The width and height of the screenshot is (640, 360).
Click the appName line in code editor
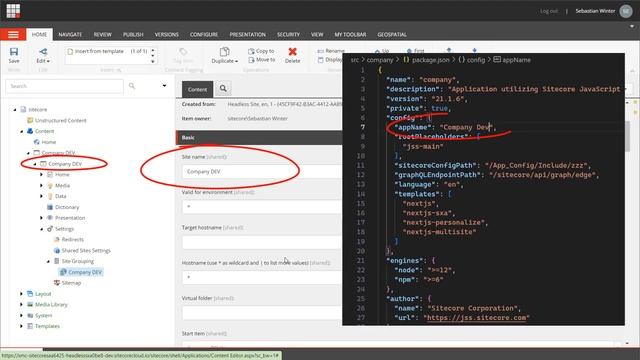click(x=445, y=127)
